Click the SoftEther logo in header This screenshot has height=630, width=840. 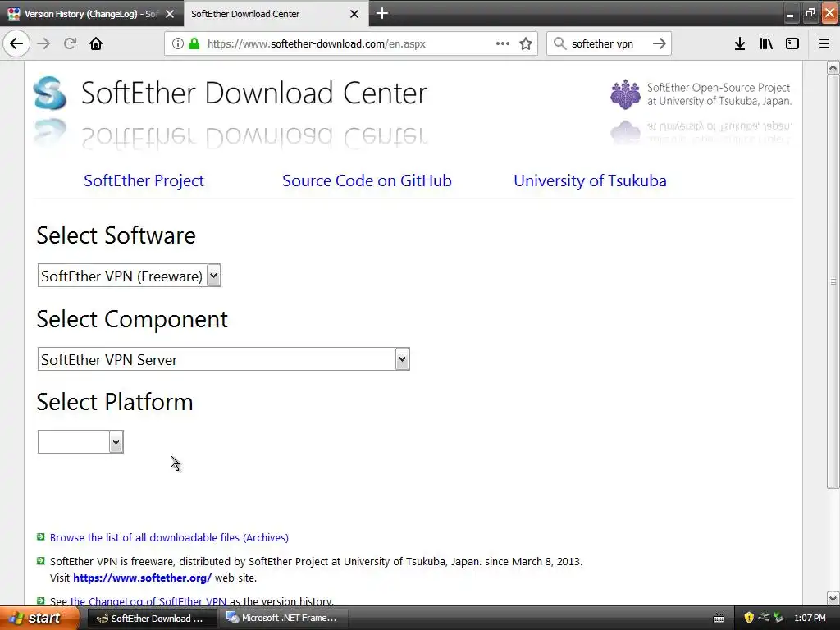click(x=50, y=94)
